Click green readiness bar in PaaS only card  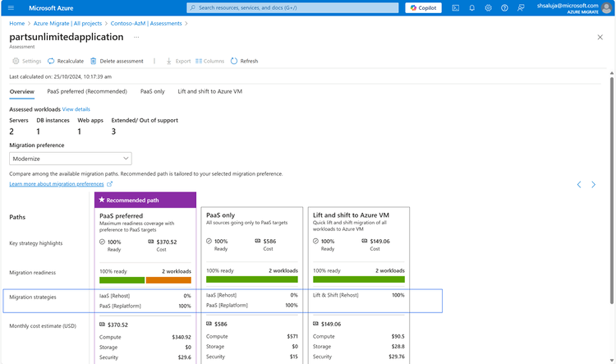click(252, 279)
